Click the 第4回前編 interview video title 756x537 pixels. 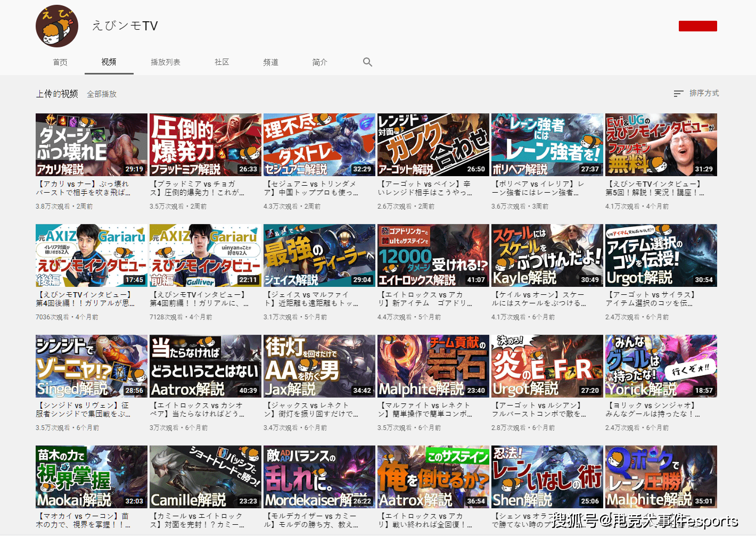point(199,299)
